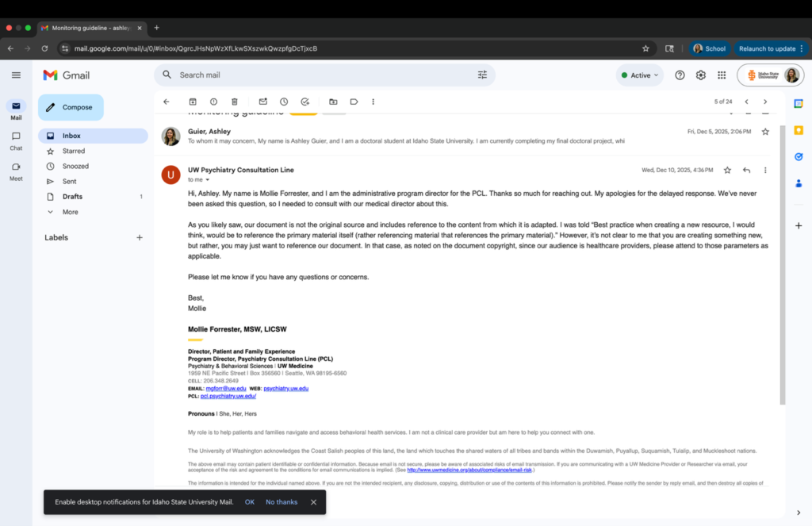Archive this email conversation
Viewport: 812px width, 526px height.
pyautogui.click(x=193, y=102)
